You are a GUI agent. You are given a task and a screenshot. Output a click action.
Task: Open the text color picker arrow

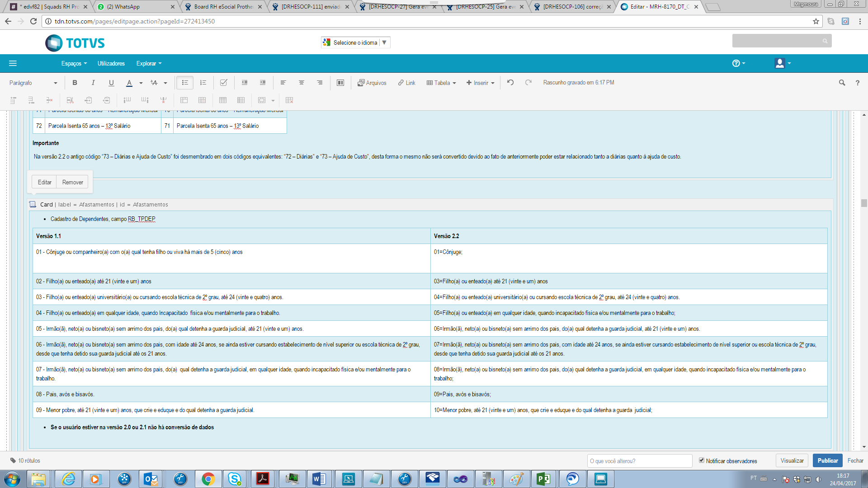point(141,83)
